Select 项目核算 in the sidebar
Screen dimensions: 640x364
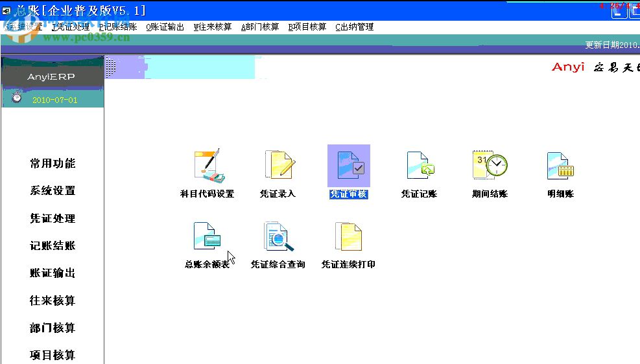[x=53, y=355]
